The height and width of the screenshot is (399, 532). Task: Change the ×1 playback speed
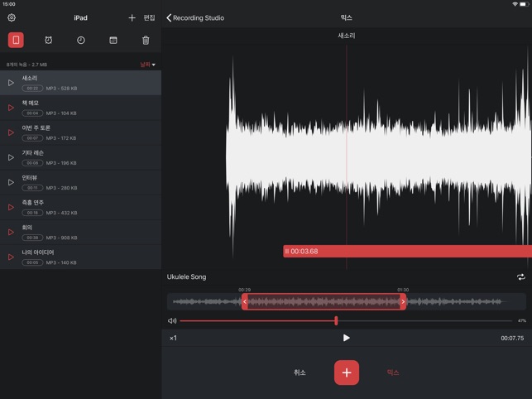[x=173, y=338]
